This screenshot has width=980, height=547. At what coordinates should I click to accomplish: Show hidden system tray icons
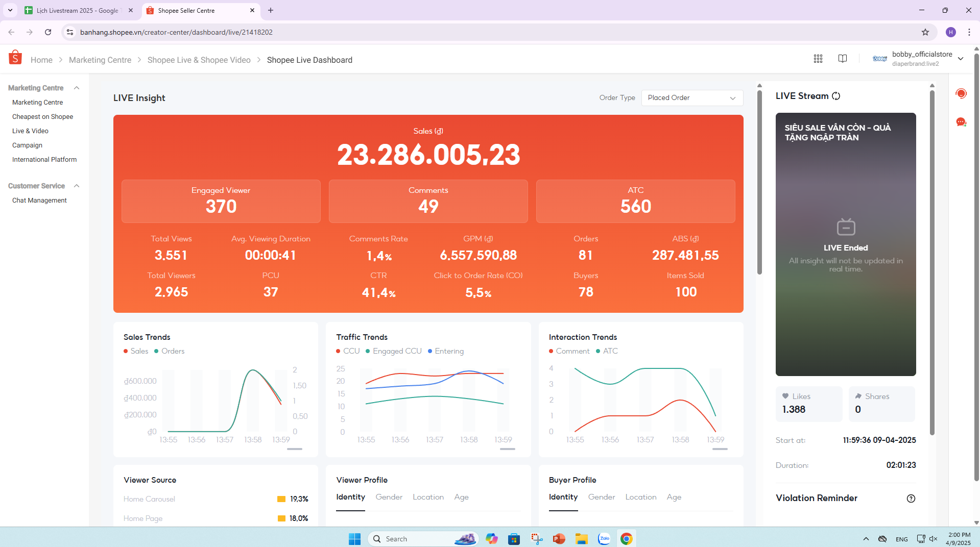[866, 539]
